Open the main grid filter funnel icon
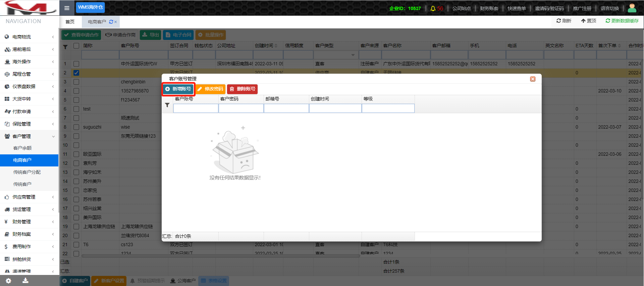The height and width of the screenshot is (286, 644). (65, 47)
